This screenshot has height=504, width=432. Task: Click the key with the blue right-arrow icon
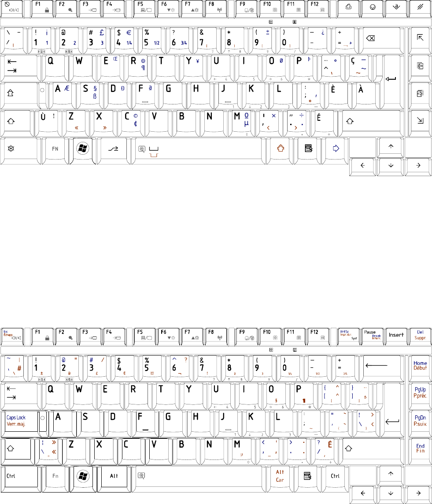[x=336, y=151]
